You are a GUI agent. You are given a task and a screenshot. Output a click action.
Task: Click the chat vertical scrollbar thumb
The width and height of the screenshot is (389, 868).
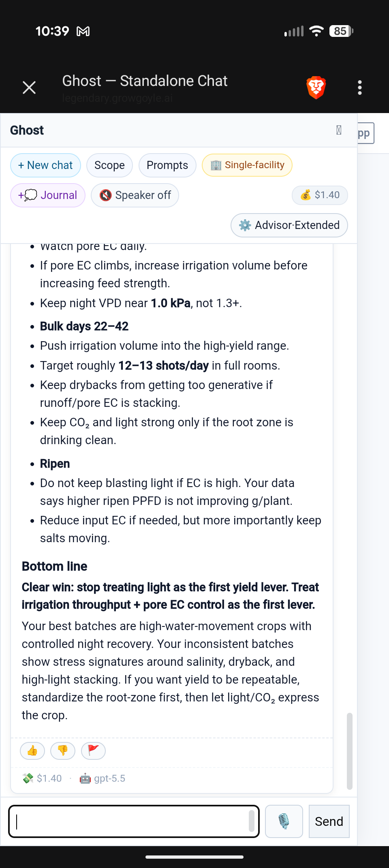[x=350, y=751]
